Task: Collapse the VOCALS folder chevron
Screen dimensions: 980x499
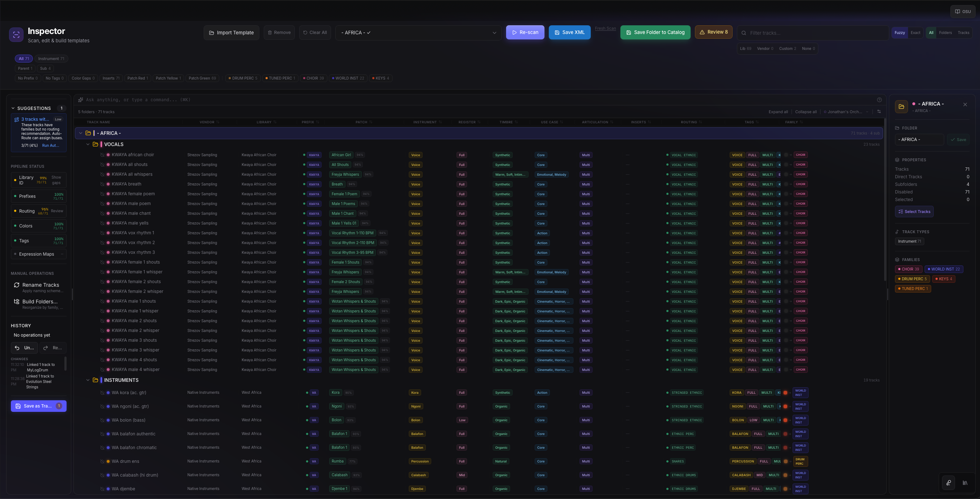Action: (x=88, y=144)
